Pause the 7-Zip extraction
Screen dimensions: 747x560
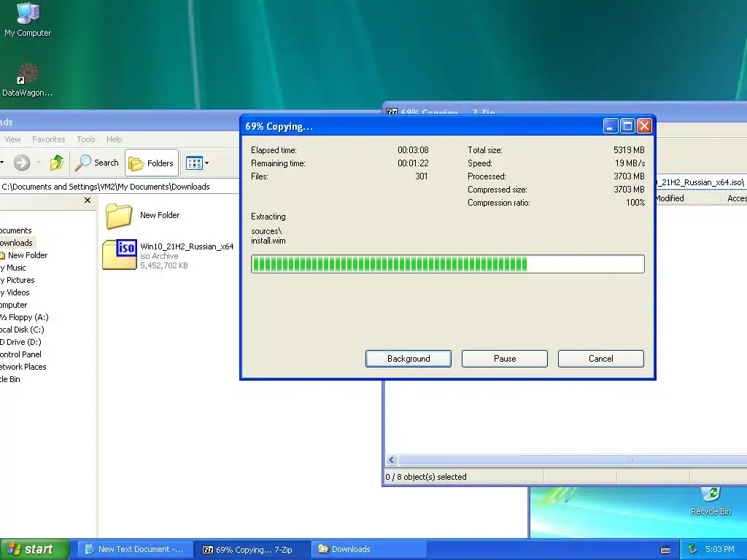click(505, 359)
